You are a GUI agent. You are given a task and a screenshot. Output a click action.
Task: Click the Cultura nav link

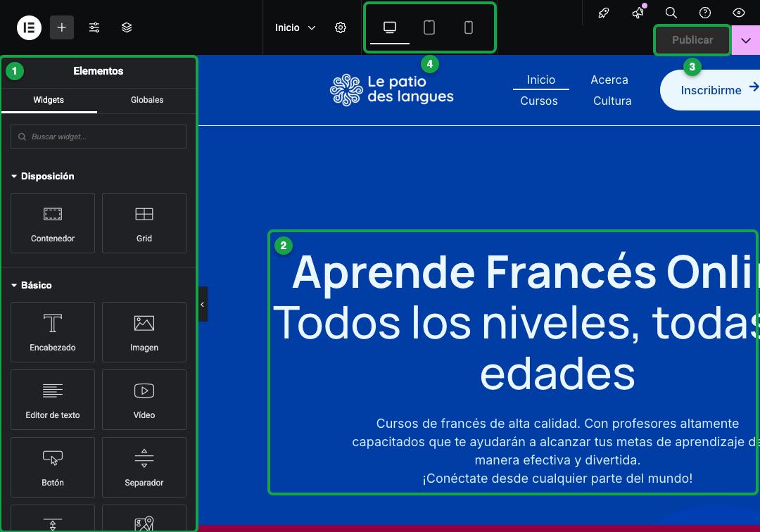pos(612,101)
